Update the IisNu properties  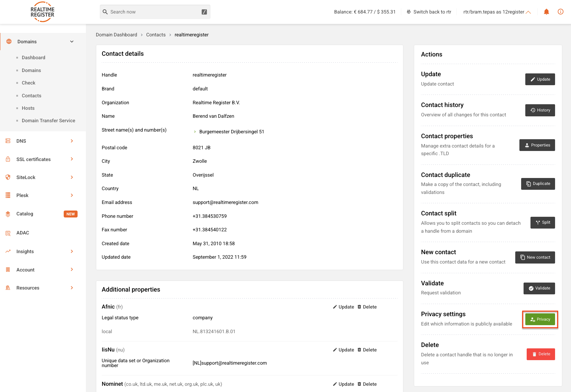point(344,350)
